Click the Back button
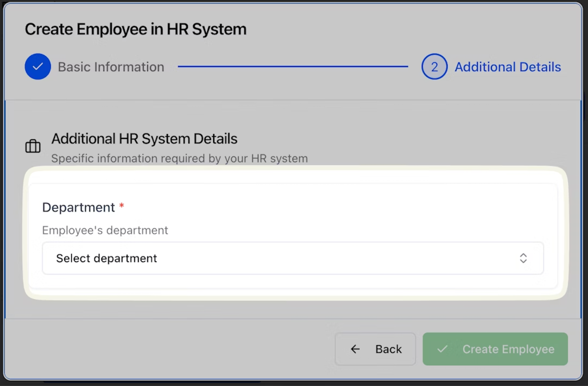 [375, 349]
